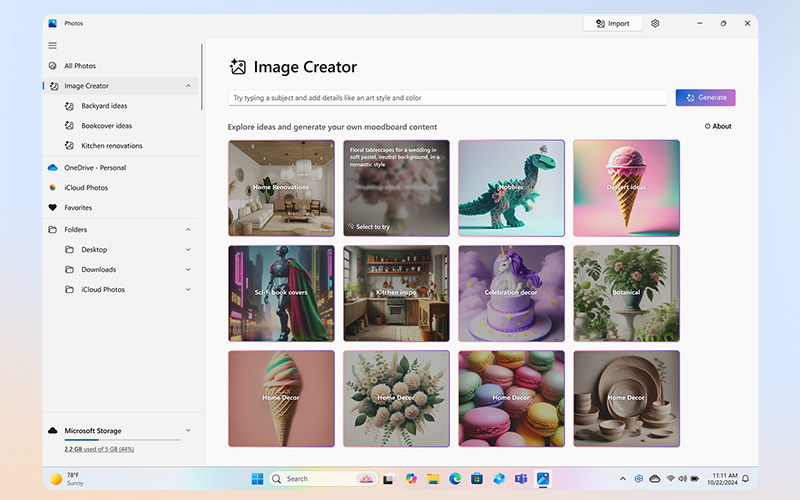Image resolution: width=800 pixels, height=500 pixels.
Task: Click the prompt text input field
Action: tap(447, 97)
